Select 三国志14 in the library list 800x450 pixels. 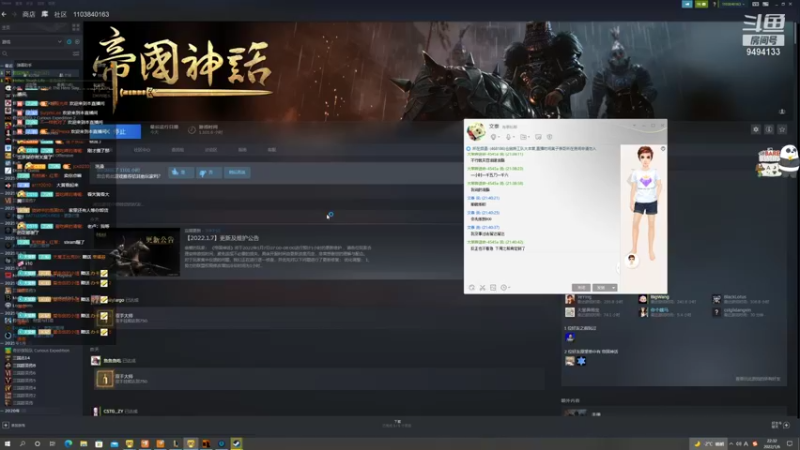(22, 358)
